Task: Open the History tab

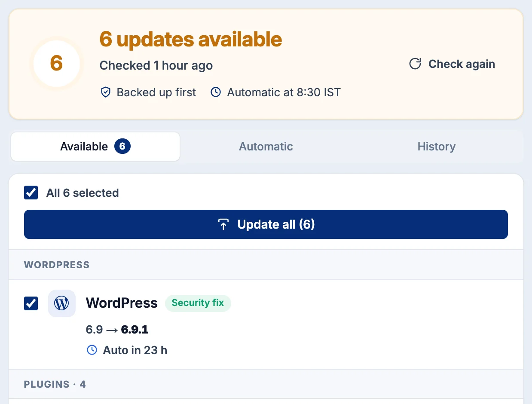Action: (437, 147)
